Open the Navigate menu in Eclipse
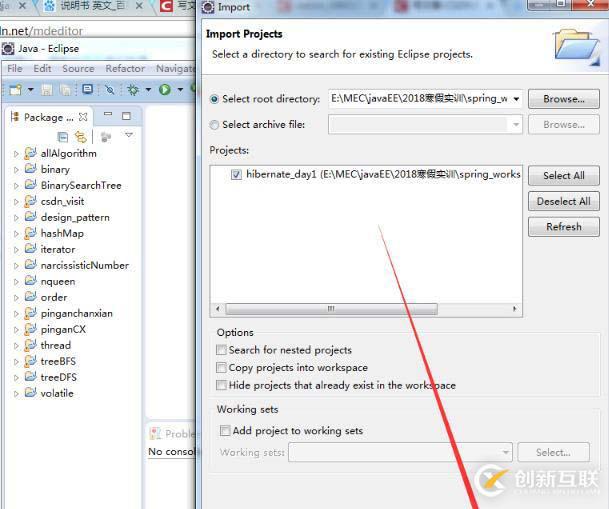Image resolution: width=609 pixels, height=509 pixels. pyautogui.click(x=175, y=69)
